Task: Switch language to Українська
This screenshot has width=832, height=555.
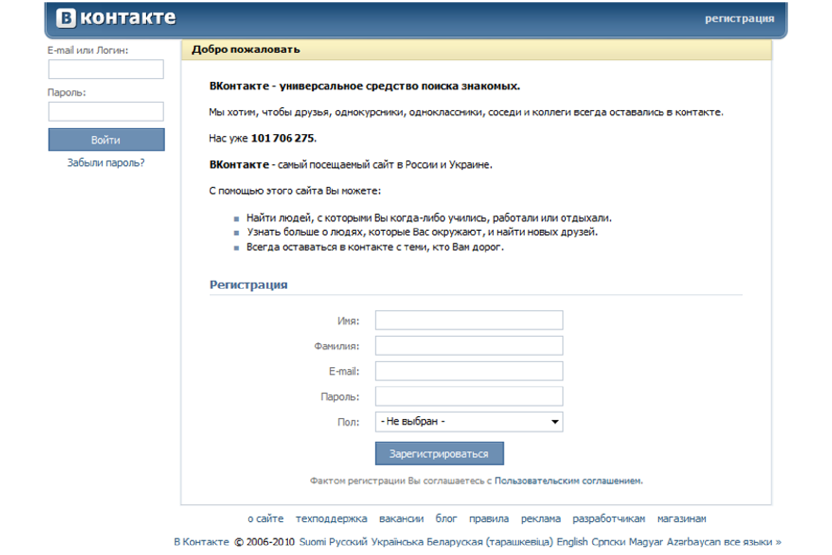Action: pos(397,542)
